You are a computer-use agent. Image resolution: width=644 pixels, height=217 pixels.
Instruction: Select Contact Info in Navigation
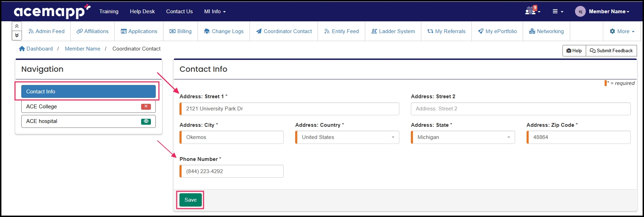(89, 92)
